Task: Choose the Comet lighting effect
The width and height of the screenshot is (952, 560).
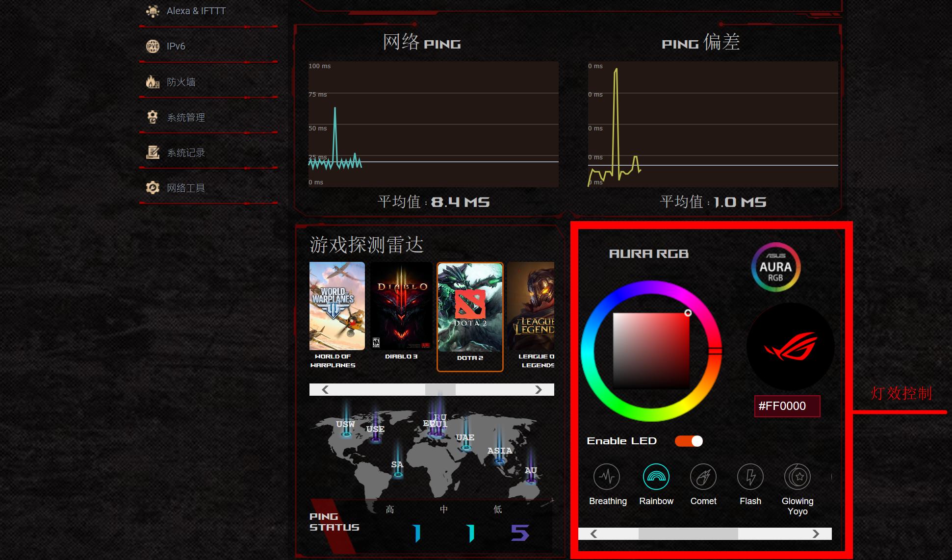Action: pyautogui.click(x=703, y=477)
